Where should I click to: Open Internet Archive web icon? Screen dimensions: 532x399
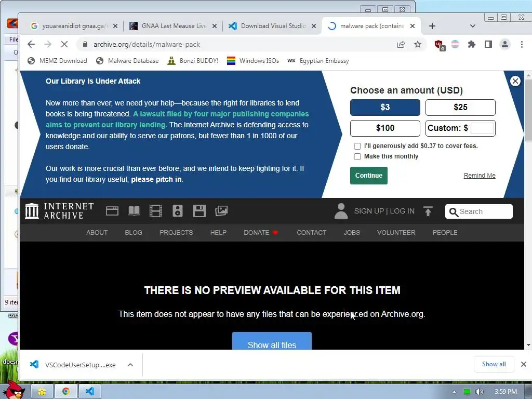tap(112, 211)
